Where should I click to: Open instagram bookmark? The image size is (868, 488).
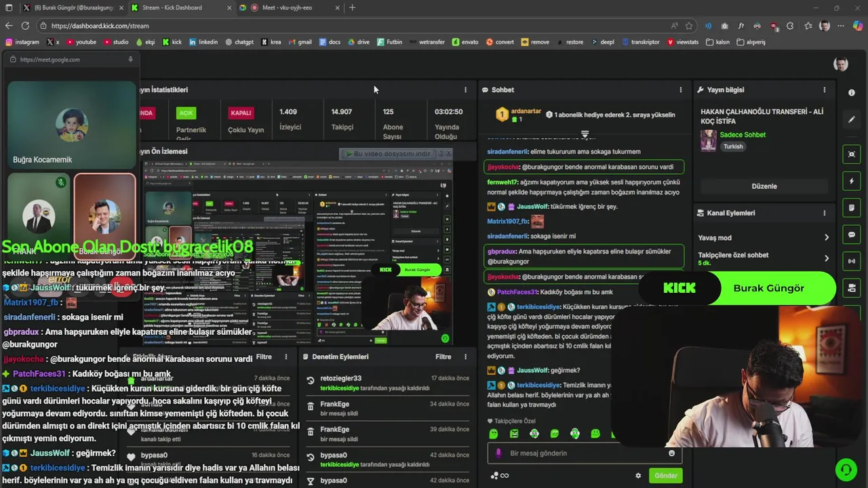coord(22,42)
